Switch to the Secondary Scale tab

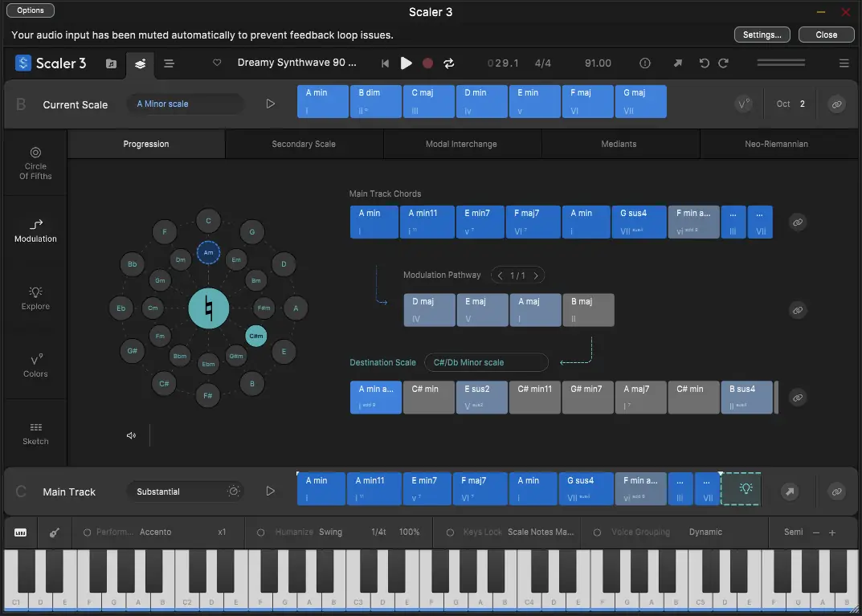coord(304,144)
